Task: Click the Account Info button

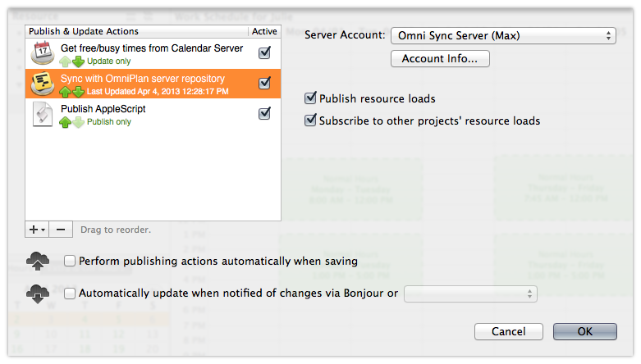Action: click(440, 59)
